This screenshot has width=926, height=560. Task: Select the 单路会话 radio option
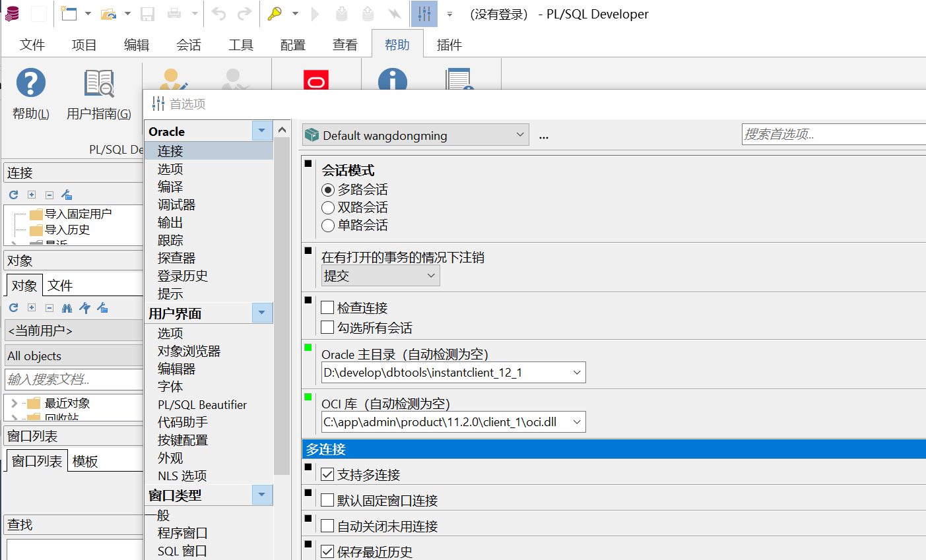(x=328, y=226)
